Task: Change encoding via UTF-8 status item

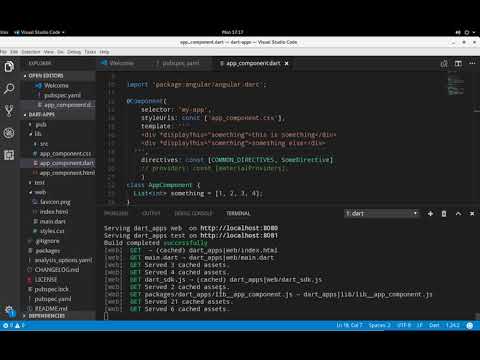Action: [404, 325]
